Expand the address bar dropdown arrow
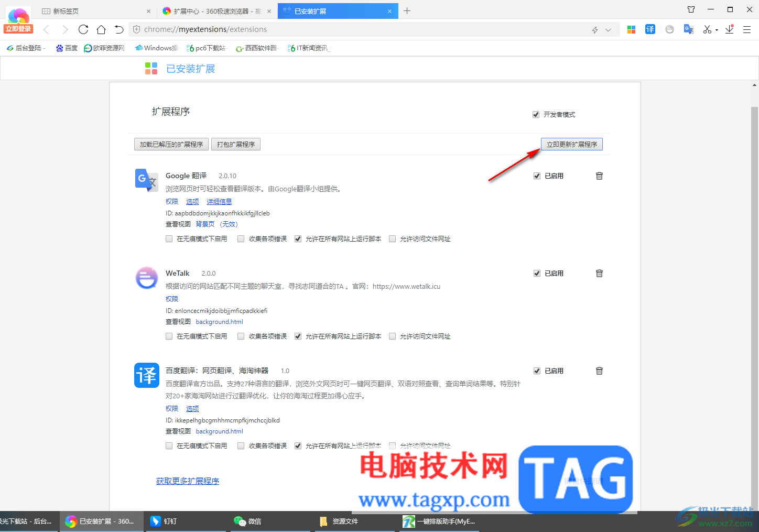The height and width of the screenshot is (532, 759). pos(608,30)
